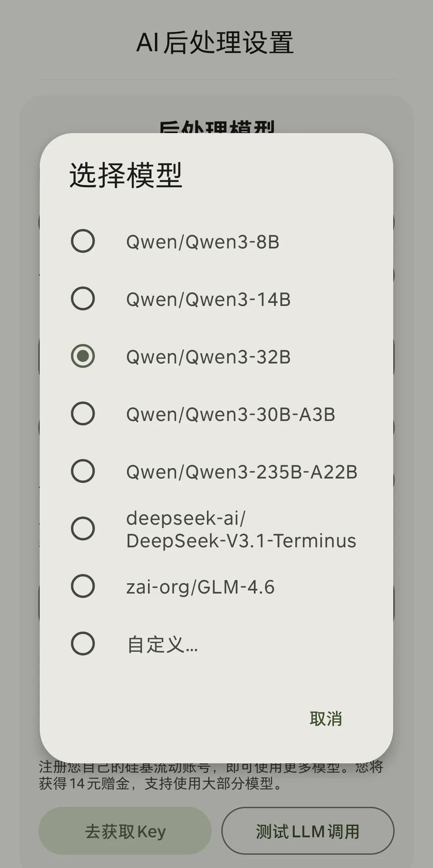Click the 测试 LLM 调用 button

[x=308, y=831]
